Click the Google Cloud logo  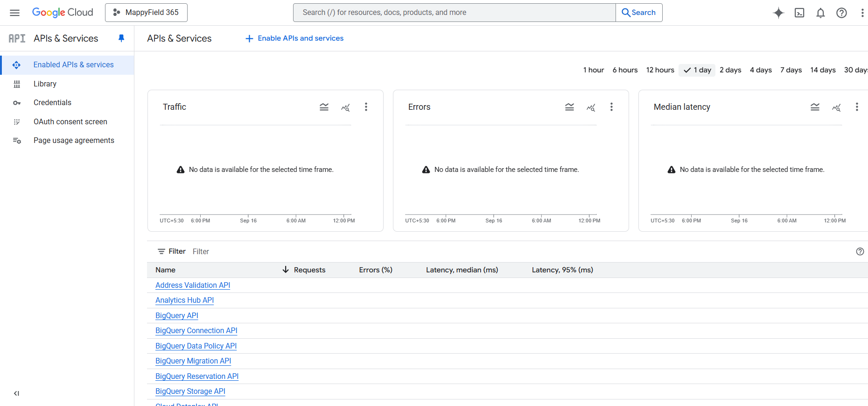tap(63, 13)
